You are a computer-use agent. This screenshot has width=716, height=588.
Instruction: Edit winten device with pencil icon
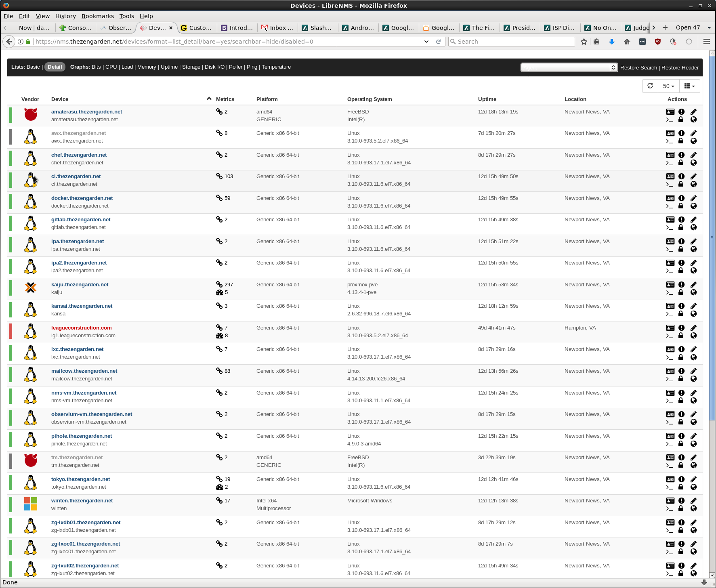[x=693, y=500]
